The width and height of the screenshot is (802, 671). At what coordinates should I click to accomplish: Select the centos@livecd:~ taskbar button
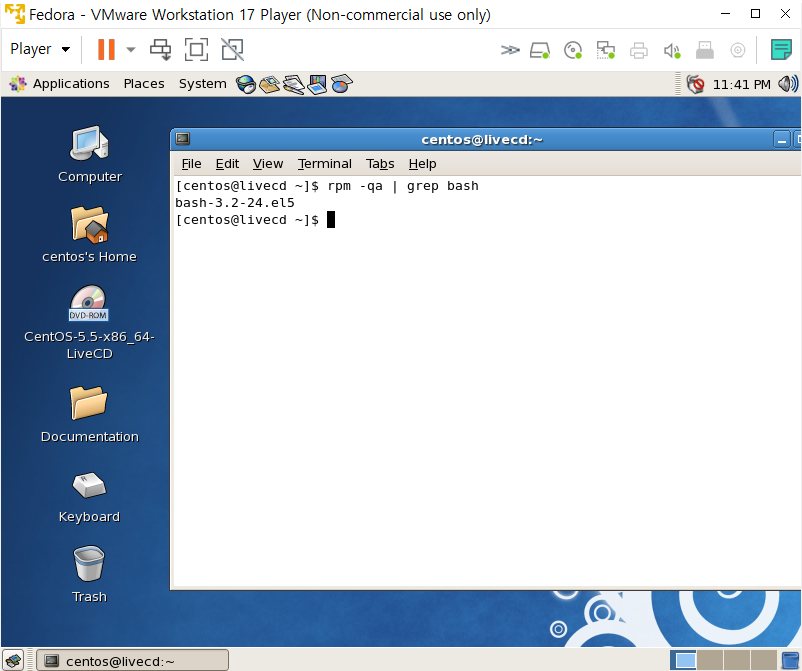point(132,660)
